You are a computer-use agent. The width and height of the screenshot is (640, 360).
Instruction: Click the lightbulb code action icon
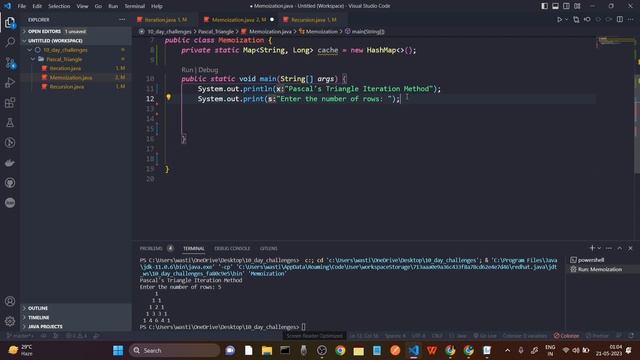[x=168, y=97]
